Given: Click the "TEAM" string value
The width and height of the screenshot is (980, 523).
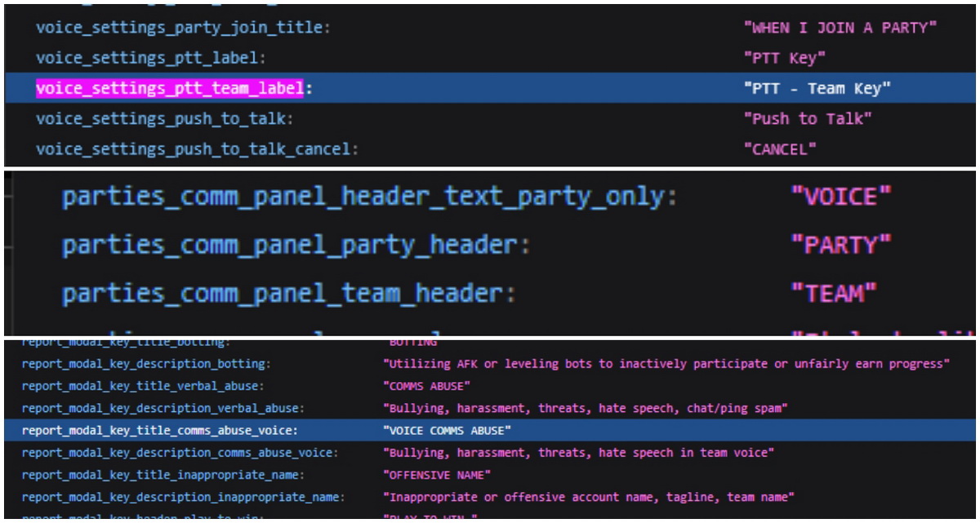Looking at the screenshot, I should pyautogui.click(x=835, y=292).
